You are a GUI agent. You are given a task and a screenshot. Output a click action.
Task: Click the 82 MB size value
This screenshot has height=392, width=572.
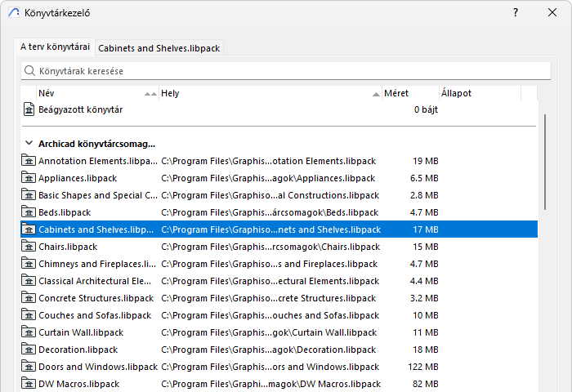pos(426,384)
